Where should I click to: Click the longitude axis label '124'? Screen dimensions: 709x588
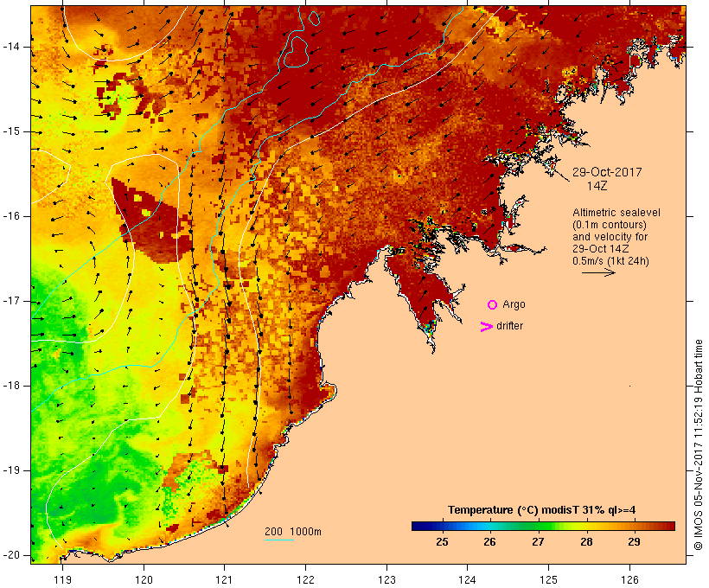pyautogui.click(x=468, y=579)
